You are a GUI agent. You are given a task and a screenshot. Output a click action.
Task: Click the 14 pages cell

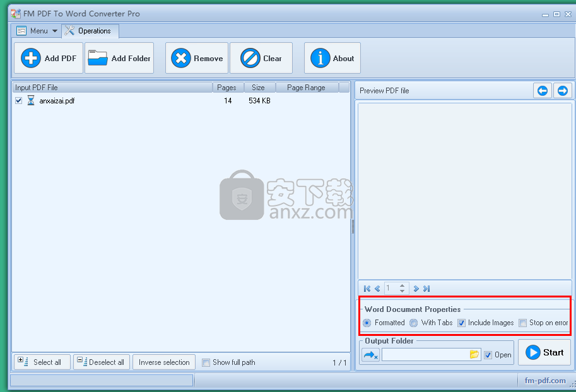click(x=228, y=101)
